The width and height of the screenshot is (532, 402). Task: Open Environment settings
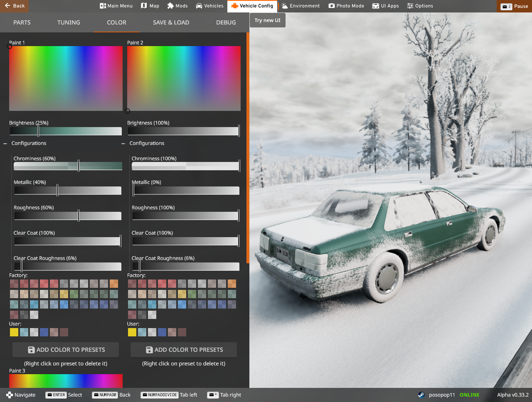[300, 6]
